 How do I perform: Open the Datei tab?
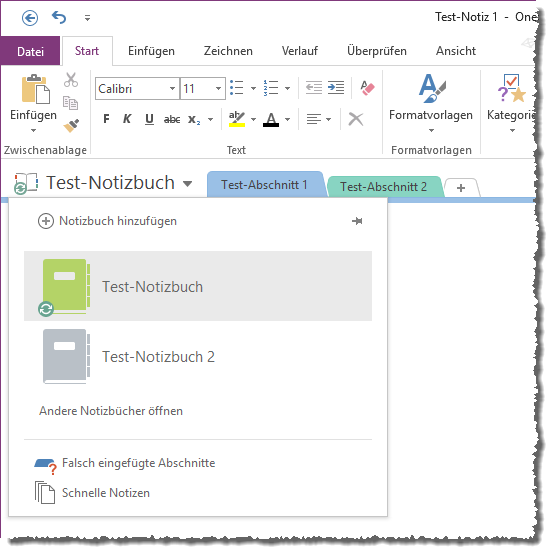tap(30, 51)
